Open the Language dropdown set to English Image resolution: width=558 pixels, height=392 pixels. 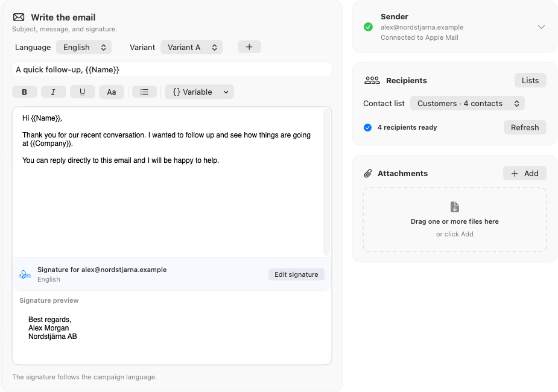pos(84,47)
